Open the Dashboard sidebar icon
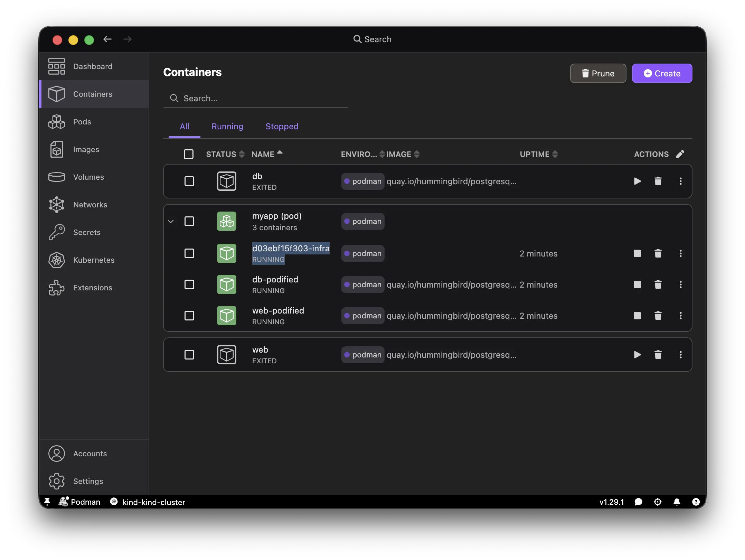Image resolution: width=745 pixels, height=560 pixels. tap(57, 66)
